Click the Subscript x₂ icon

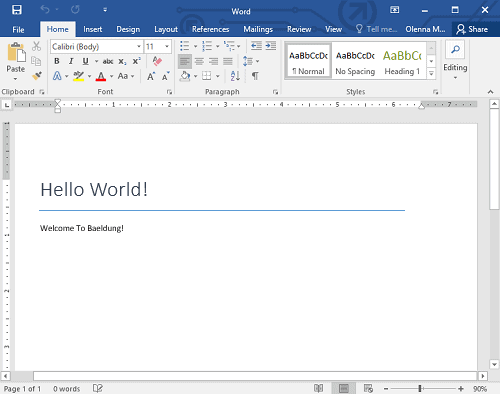[122, 62]
